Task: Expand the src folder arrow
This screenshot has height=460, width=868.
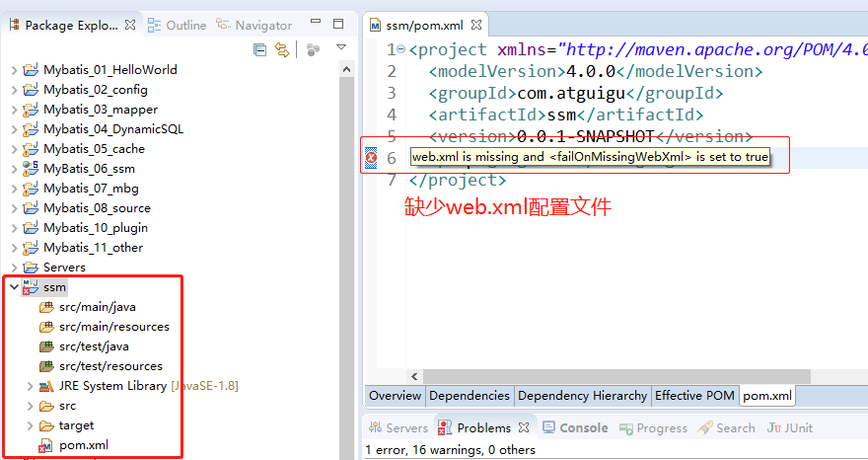Action: tap(31, 407)
